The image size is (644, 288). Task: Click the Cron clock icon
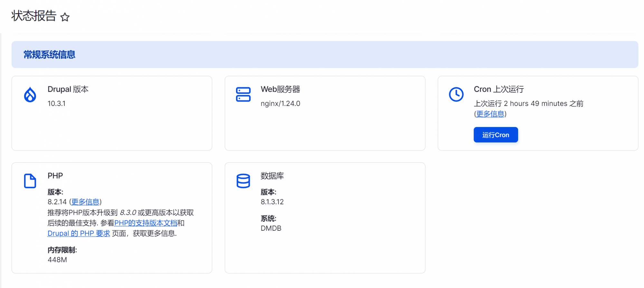point(456,94)
